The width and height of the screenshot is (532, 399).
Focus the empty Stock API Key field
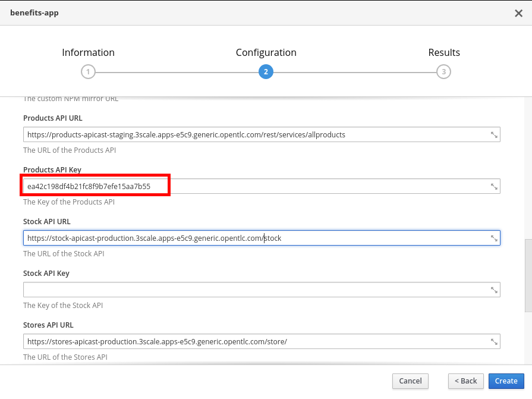(x=256, y=290)
